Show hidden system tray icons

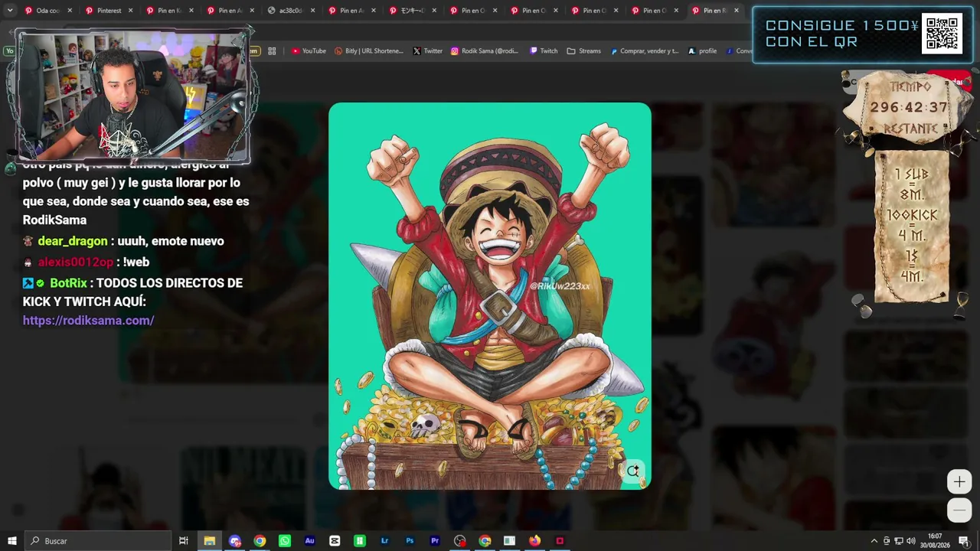pos(874,541)
